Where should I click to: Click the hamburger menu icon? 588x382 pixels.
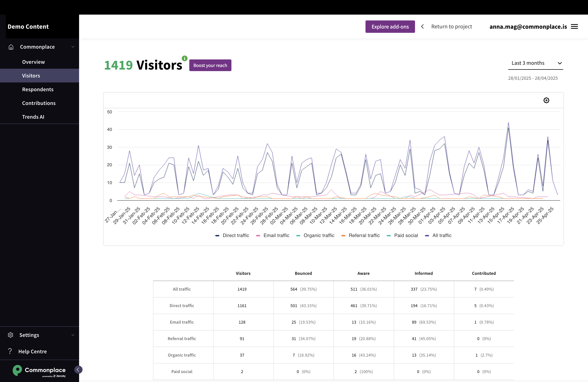574,27
